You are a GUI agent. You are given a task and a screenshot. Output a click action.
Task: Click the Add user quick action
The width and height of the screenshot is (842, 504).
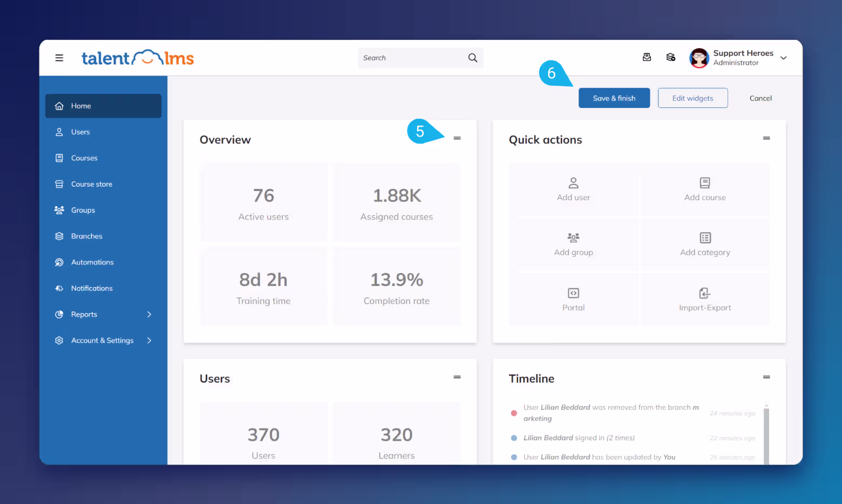click(573, 189)
